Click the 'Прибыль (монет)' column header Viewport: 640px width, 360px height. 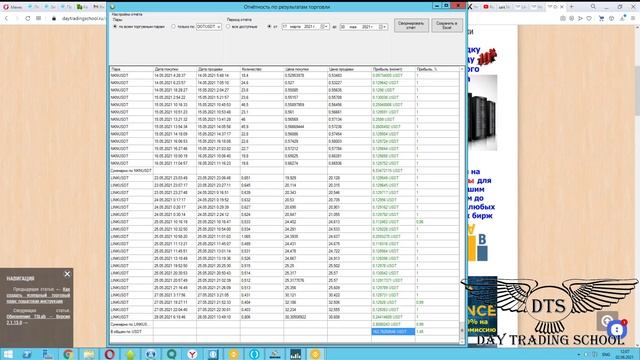point(393,69)
